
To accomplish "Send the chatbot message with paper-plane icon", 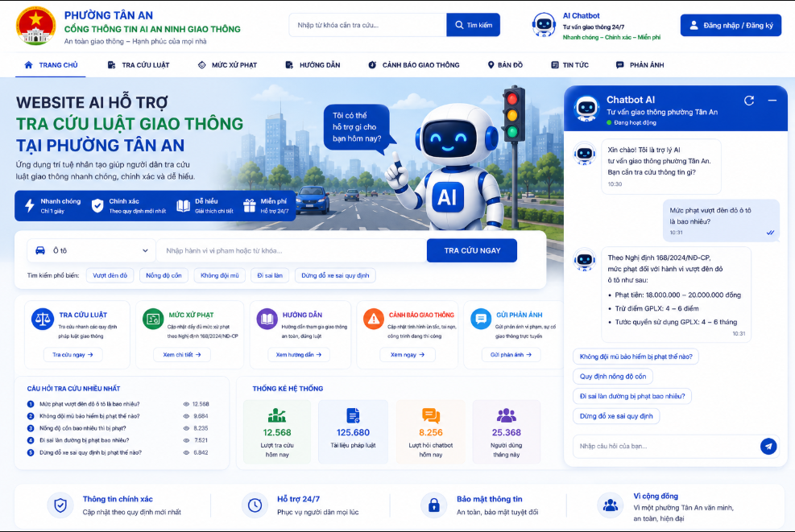I will 768,446.
